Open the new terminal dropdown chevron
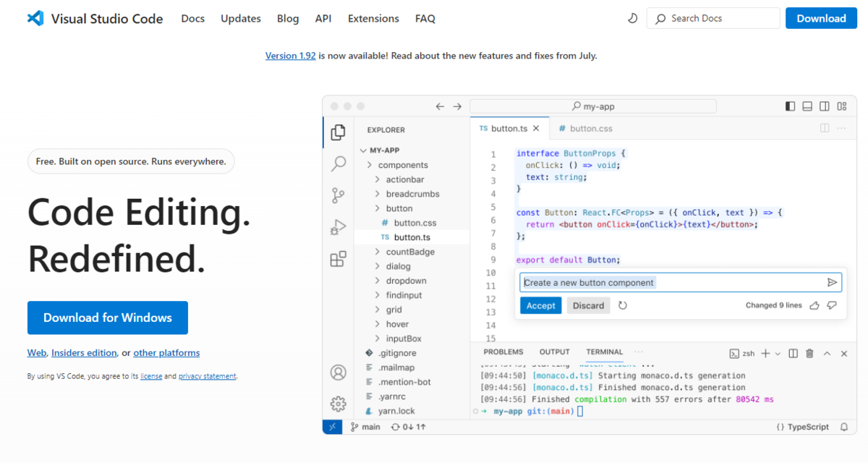Screen dimensions: 868x463 click(778, 354)
